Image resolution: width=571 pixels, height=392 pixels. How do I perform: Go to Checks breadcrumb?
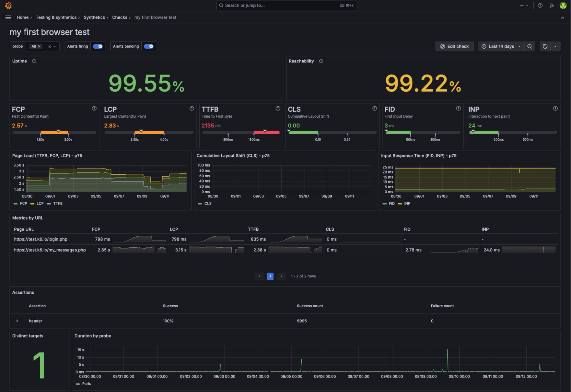click(119, 17)
